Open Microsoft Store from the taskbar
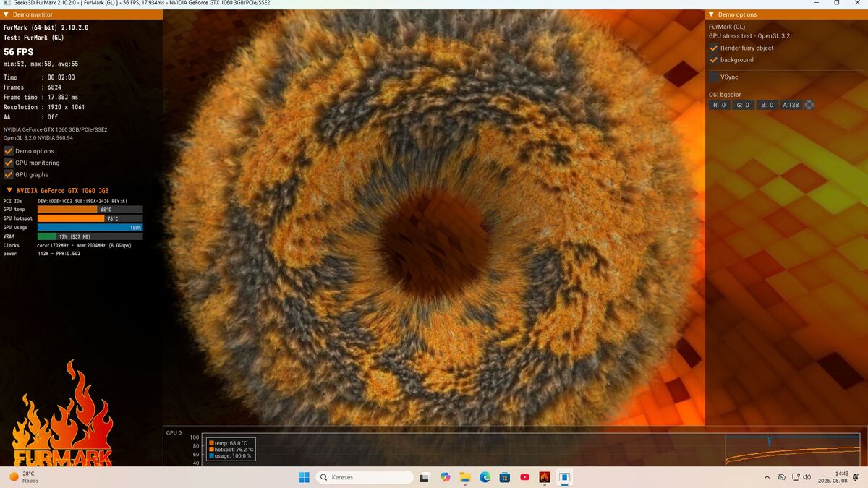 coord(505,477)
